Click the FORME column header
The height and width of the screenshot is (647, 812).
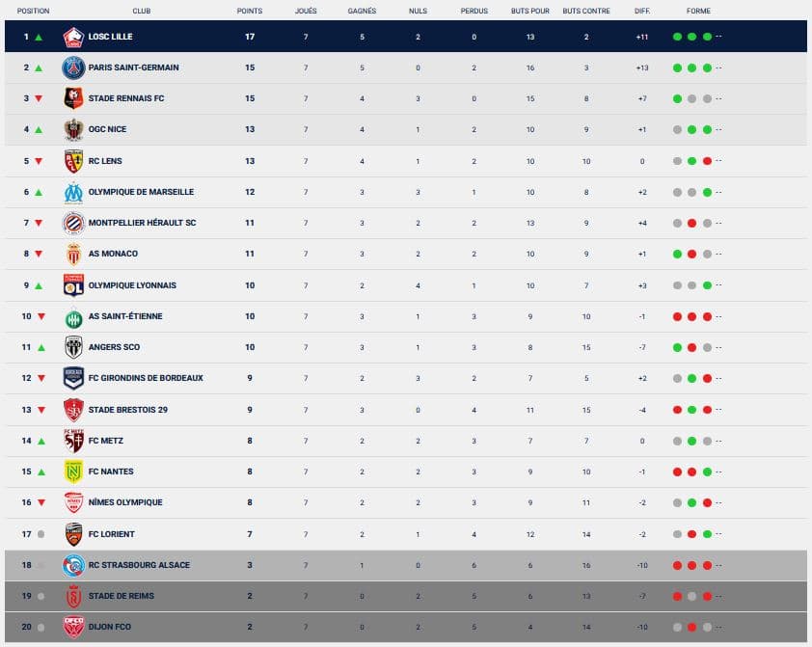(x=698, y=11)
